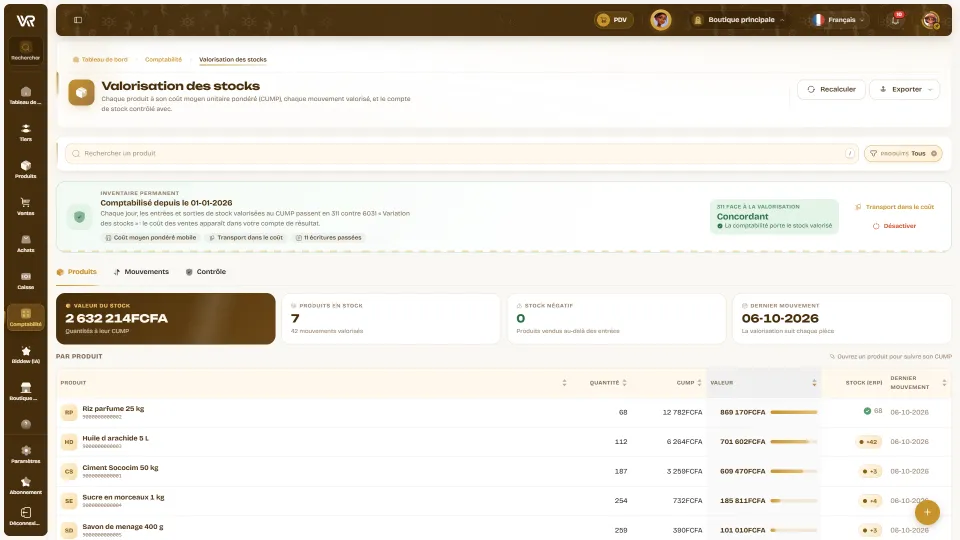Image resolution: width=960 pixels, height=540 pixels.
Task: Open the Riz parfume 25 kg row
Action: (503, 412)
